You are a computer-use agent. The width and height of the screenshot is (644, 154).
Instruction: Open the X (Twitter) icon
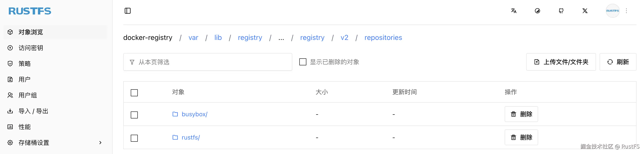(x=585, y=11)
